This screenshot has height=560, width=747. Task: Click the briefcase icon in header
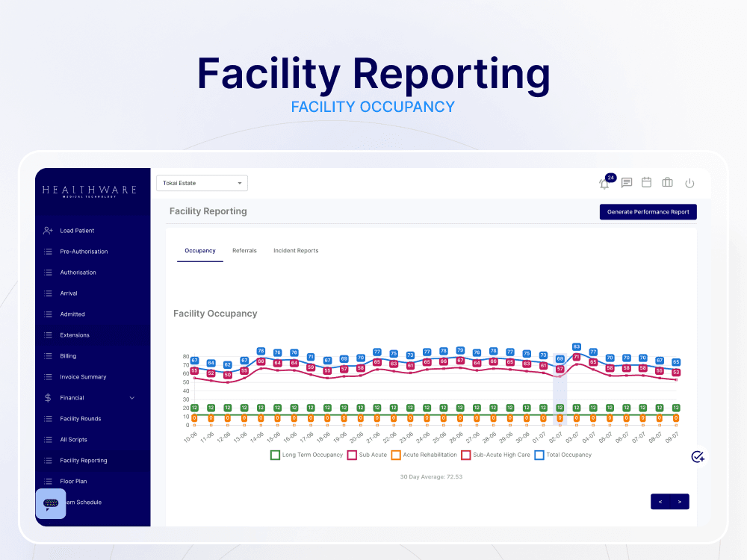[667, 182]
